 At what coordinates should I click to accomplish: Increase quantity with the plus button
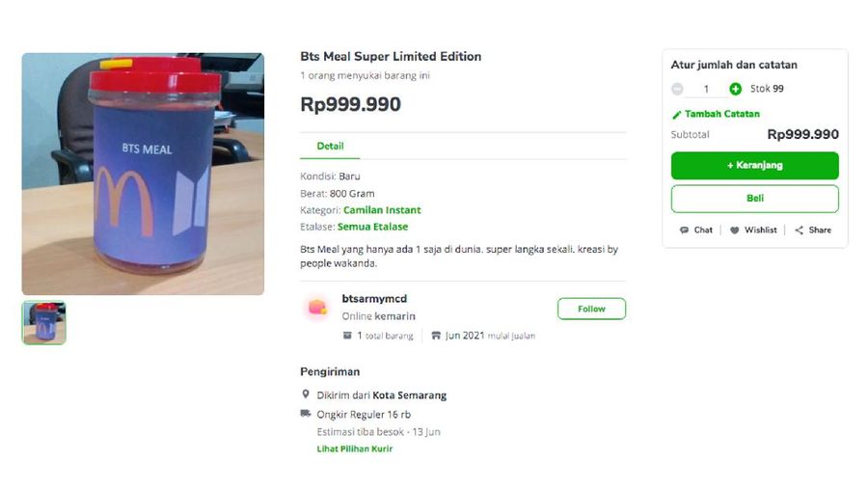[x=736, y=89]
